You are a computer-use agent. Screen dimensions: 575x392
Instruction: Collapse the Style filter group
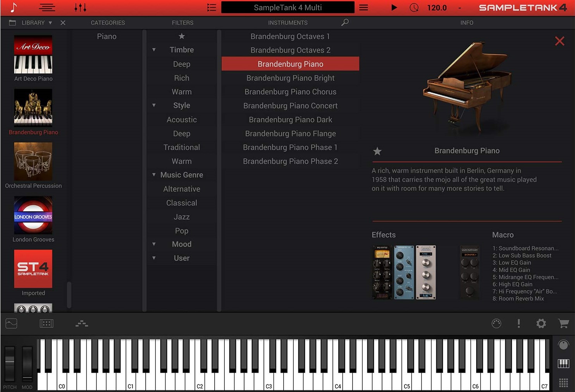(x=154, y=105)
